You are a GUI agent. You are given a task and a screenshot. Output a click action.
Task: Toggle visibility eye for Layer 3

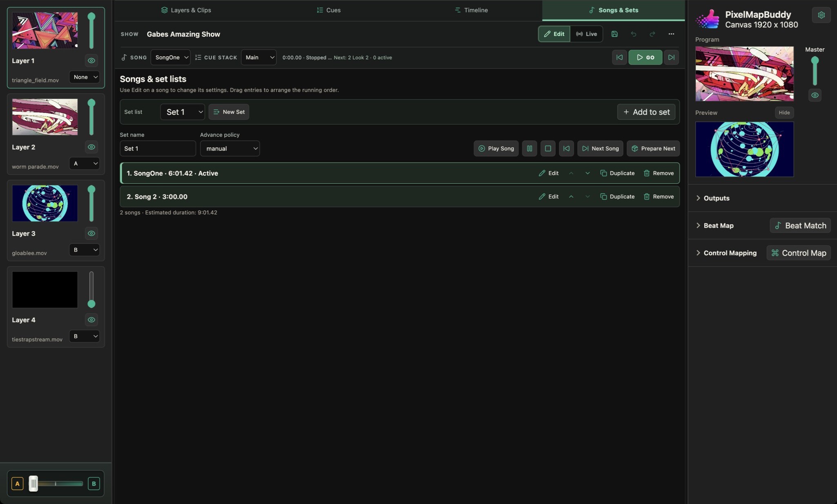92,233
